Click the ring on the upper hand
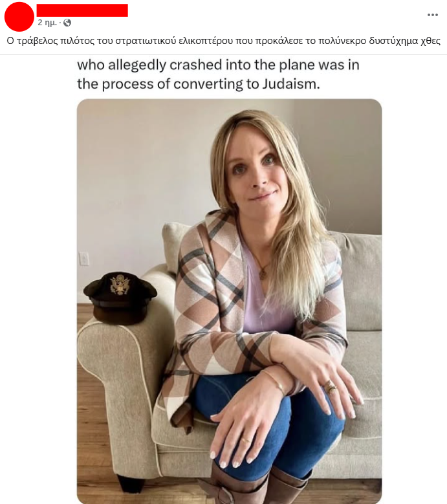The width and height of the screenshot is (447, 504). pyautogui.click(x=331, y=386)
